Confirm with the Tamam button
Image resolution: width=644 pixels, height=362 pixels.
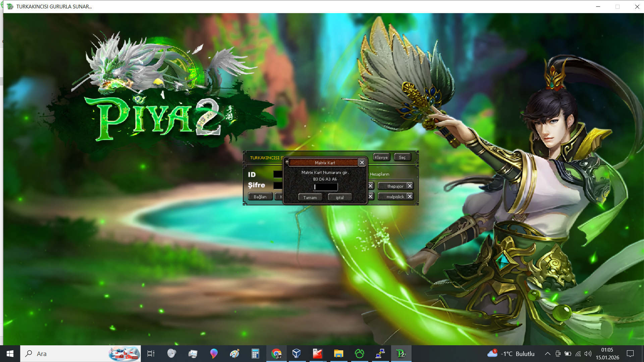pyautogui.click(x=310, y=197)
